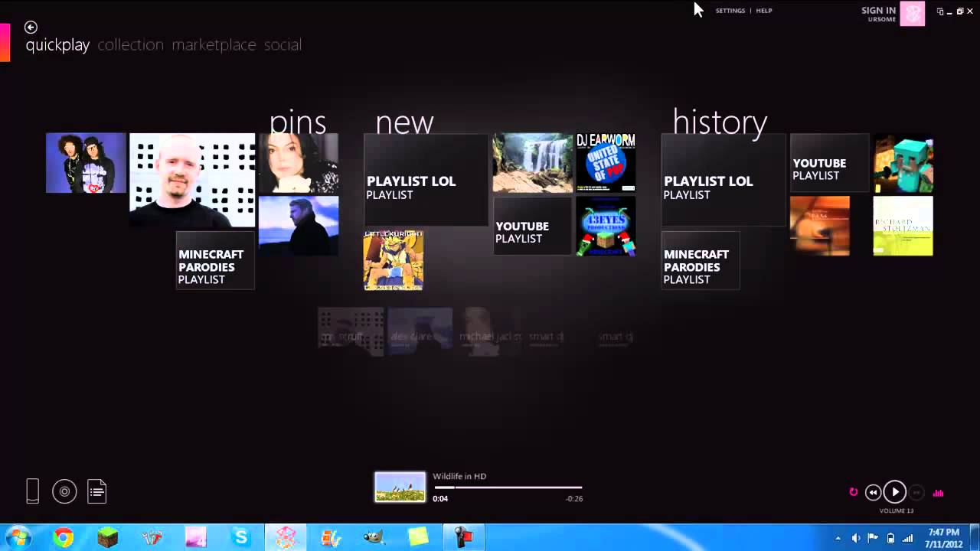
Task: Click the remaining time -0:26
Action: tap(573, 499)
